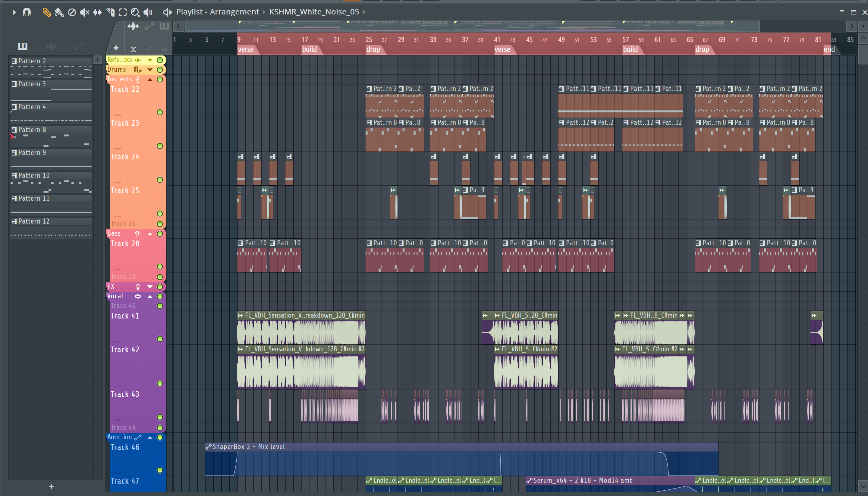The width and height of the screenshot is (868, 496).
Task: Toggle the snap magnet icon
Action: [27, 12]
